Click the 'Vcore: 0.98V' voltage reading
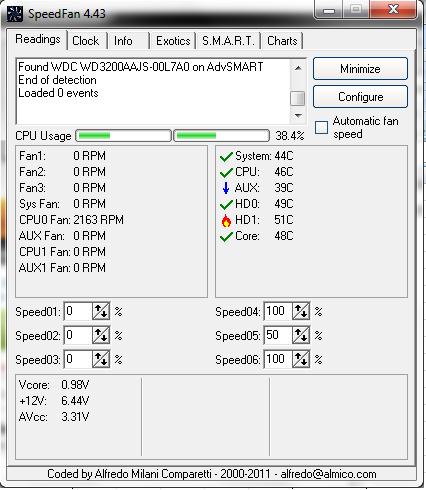The image size is (426, 490). tap(54, 385)
